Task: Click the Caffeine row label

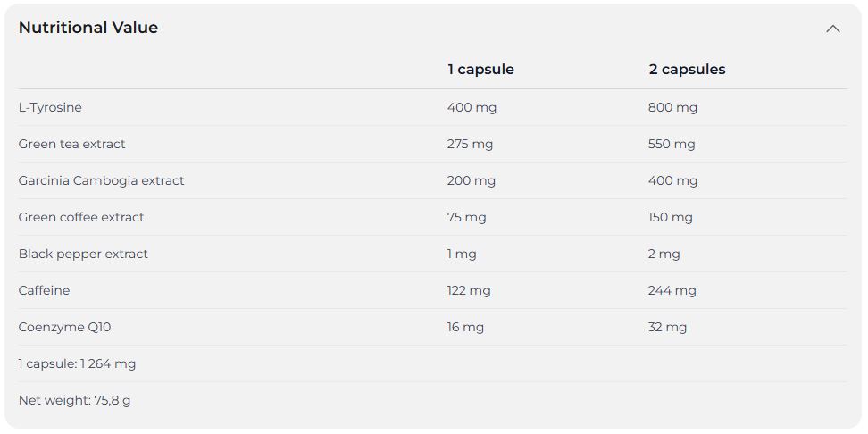Action: click(x=45, y=290)
